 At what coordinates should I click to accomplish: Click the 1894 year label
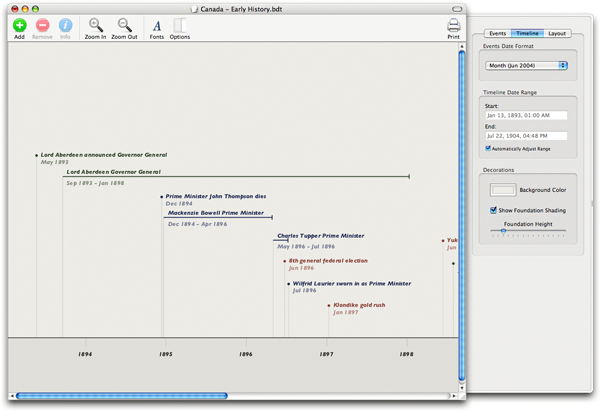[x=85, y=354]
